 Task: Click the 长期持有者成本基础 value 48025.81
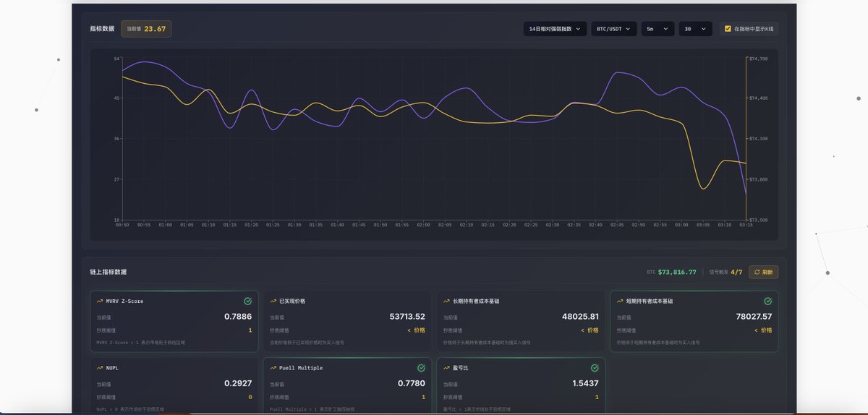coord(580,317)
